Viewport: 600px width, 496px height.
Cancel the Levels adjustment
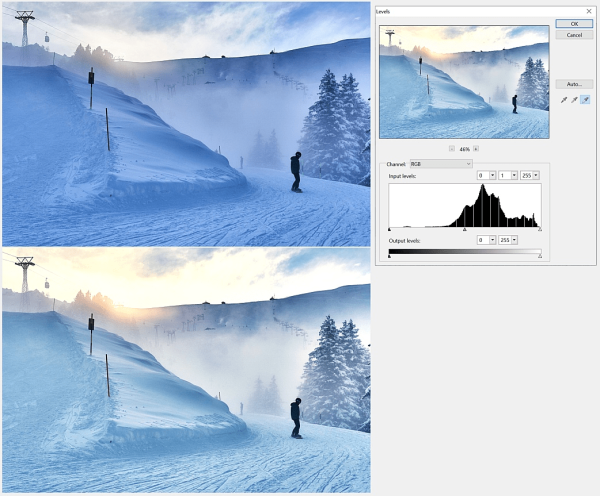tap(574, 35)
